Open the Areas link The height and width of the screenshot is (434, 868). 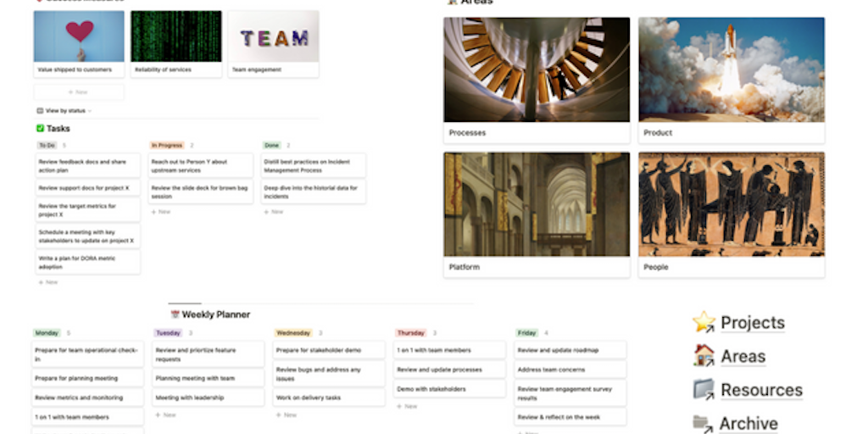743,357
